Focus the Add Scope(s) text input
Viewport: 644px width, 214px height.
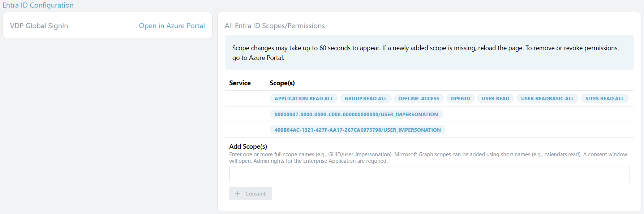[429, 174]
